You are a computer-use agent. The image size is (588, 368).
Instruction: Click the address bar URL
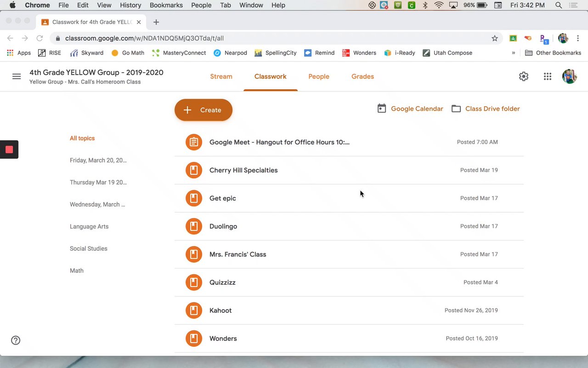[144, 38]
